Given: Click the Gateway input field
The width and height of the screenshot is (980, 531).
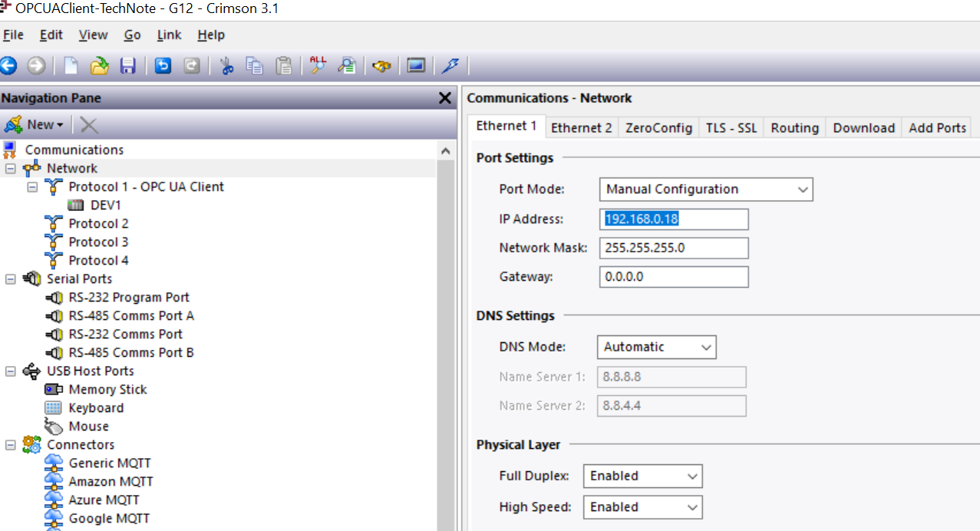Looking at the screenshot, I should (674, 277).
